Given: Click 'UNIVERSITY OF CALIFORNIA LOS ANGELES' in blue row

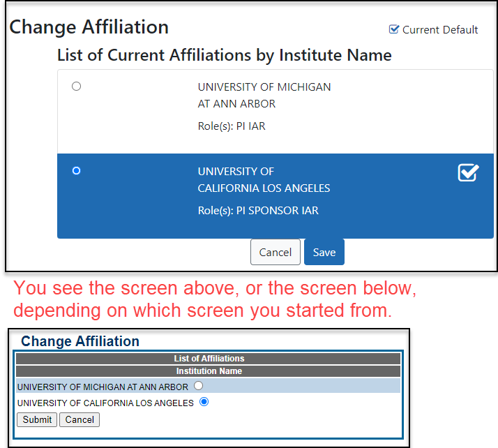Looking at the screenshot, I should pos(264,180).
